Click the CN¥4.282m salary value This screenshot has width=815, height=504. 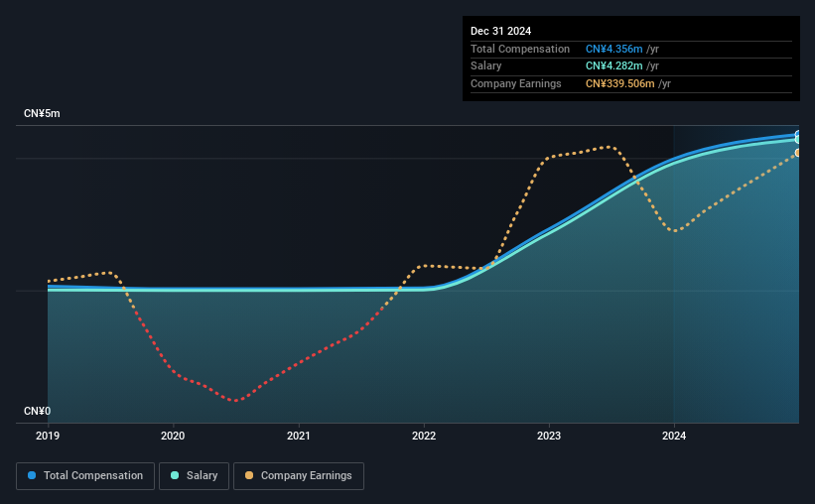click(x=613, y=66)
